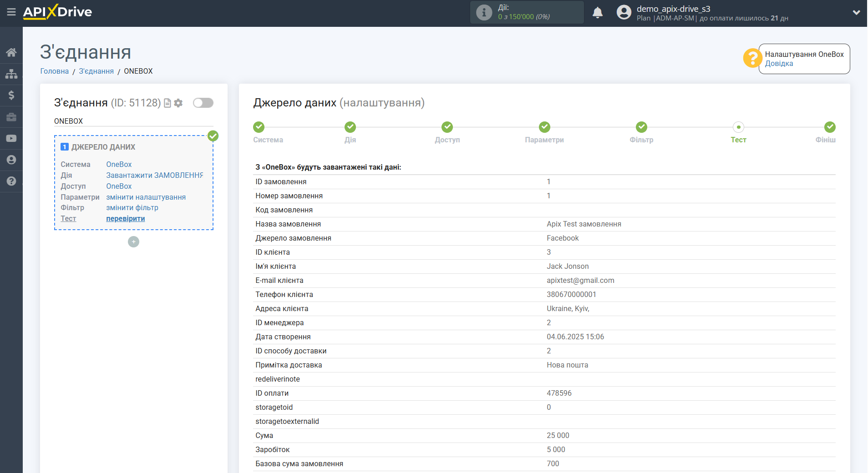Click the OneBox system link
This screenshot has height=473, width=868.
click(119, 164)
